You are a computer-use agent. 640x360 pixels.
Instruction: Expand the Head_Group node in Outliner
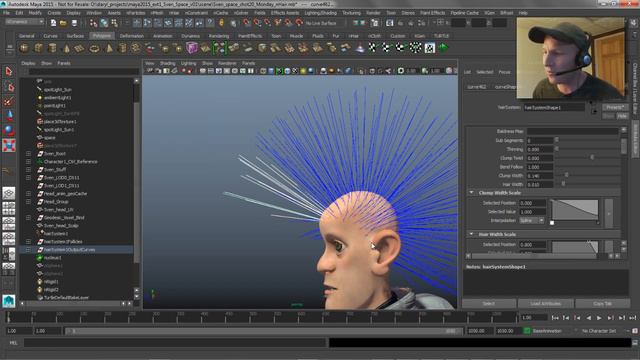pyautogui.click(x=28, y=202)
